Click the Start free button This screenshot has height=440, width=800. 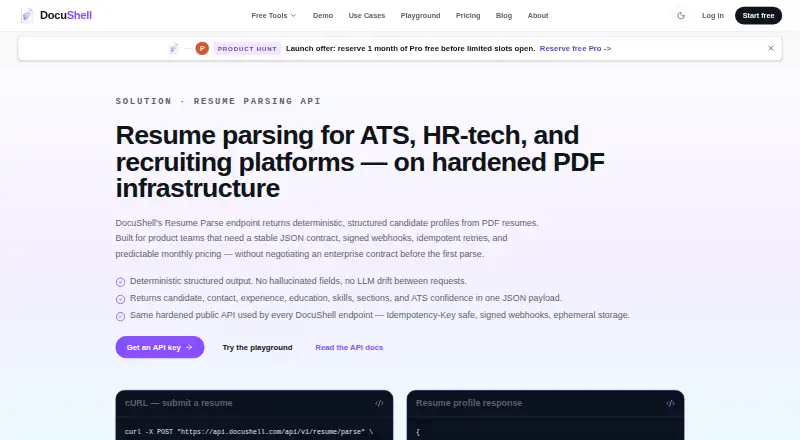click(x=758, y=16)
